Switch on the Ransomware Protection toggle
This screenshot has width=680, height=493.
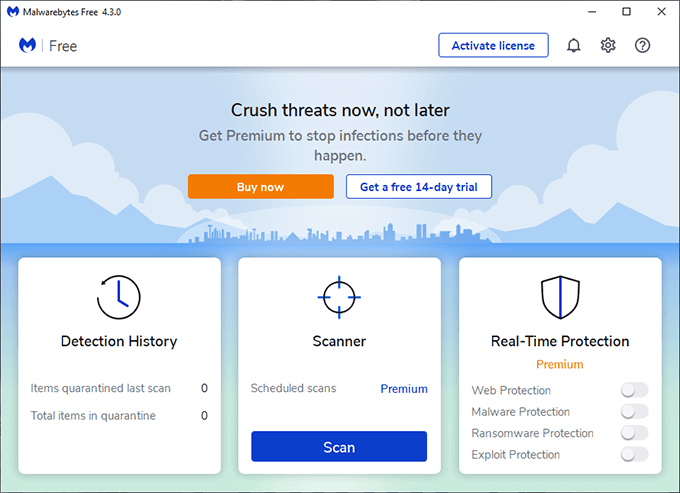tap(634, 433)
